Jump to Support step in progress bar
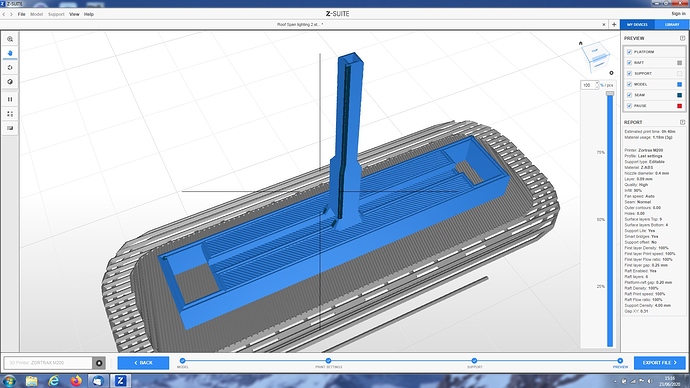Viewport: 690px width, 388px height. pyautogui.click(x=474, y=361)
